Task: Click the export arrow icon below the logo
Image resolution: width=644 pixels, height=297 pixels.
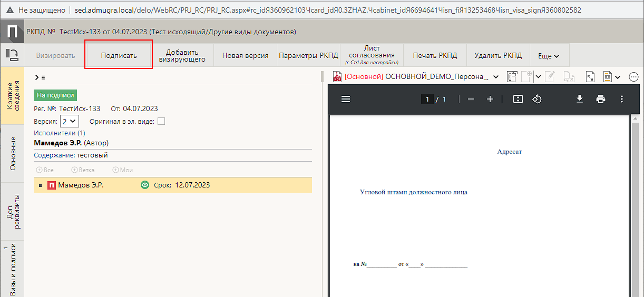Action: 12,55
